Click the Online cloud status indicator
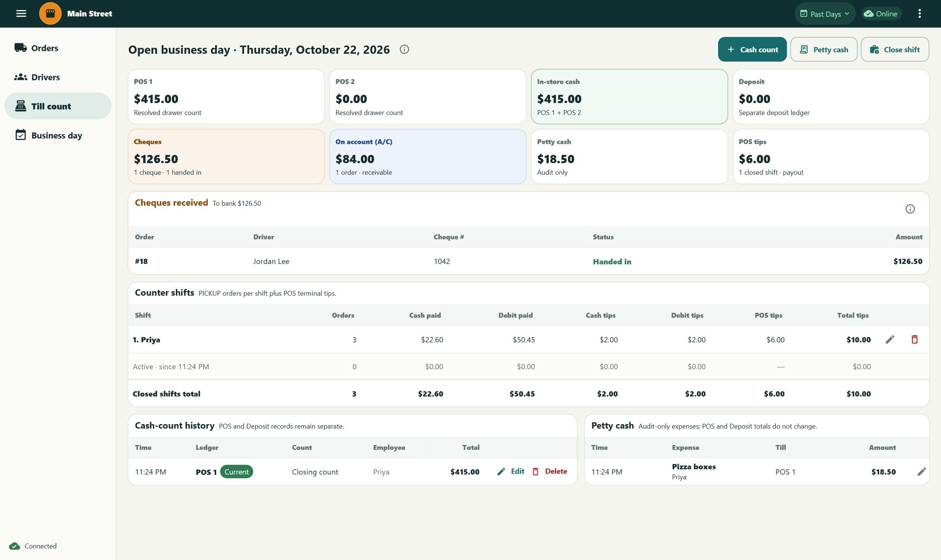Image resolution: width=941 pixels, height=560 pixels. tap(881, 13)
